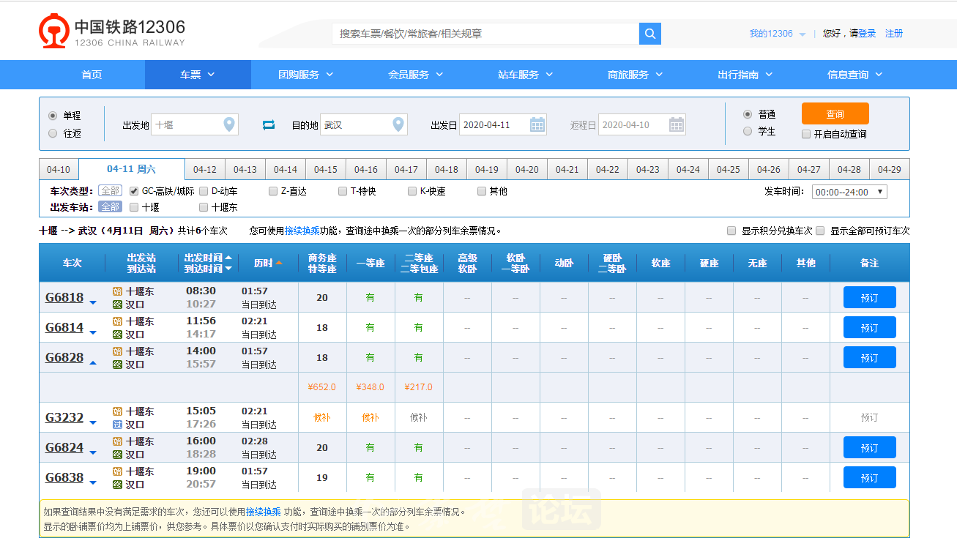Click 出发地 departure station input
The width and height of the screenshot is (957, 560).
[x=195, y=124]
